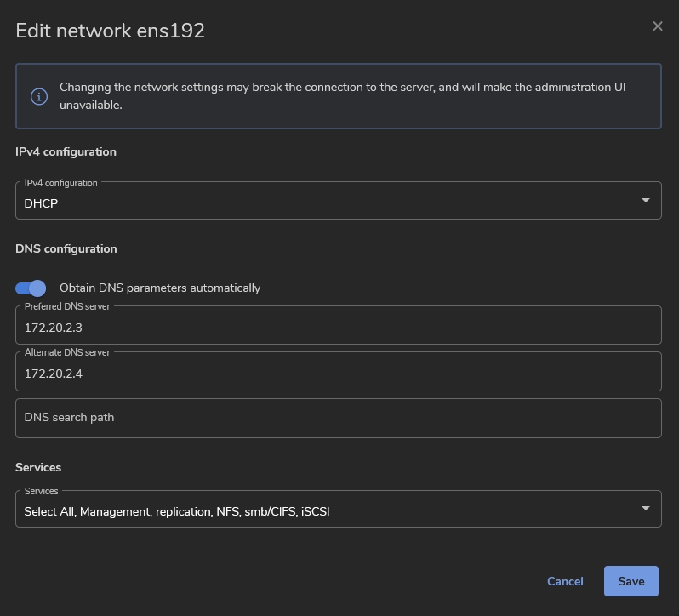Focus the Preferred DNS server field
Image resolution: width=679 pixels, height=616 pixels.
(x=338, y=328)
